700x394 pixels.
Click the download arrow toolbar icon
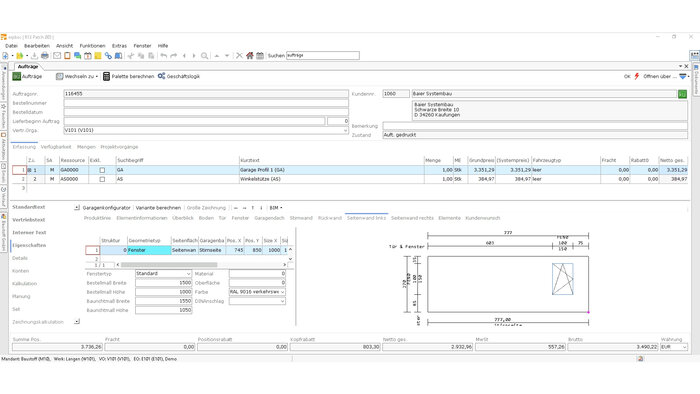[x=34, y=56]
